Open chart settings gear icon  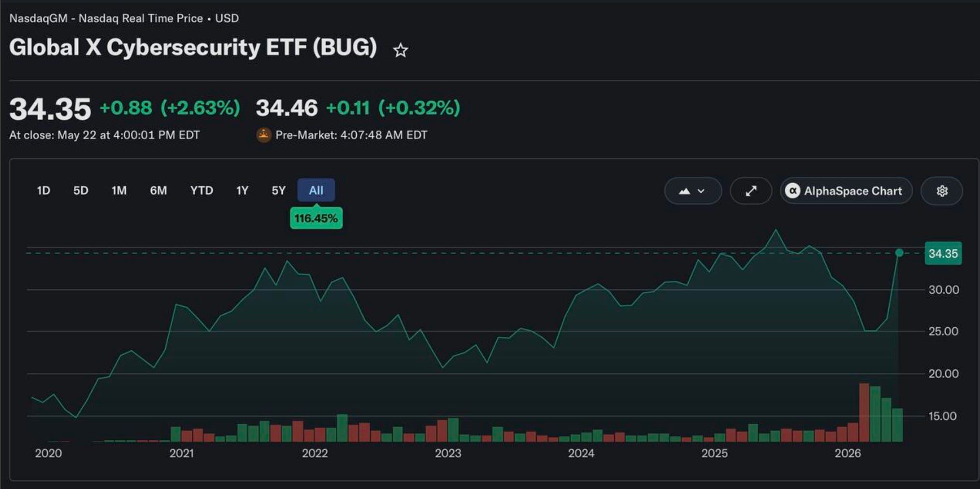click(x=942, y=191)
